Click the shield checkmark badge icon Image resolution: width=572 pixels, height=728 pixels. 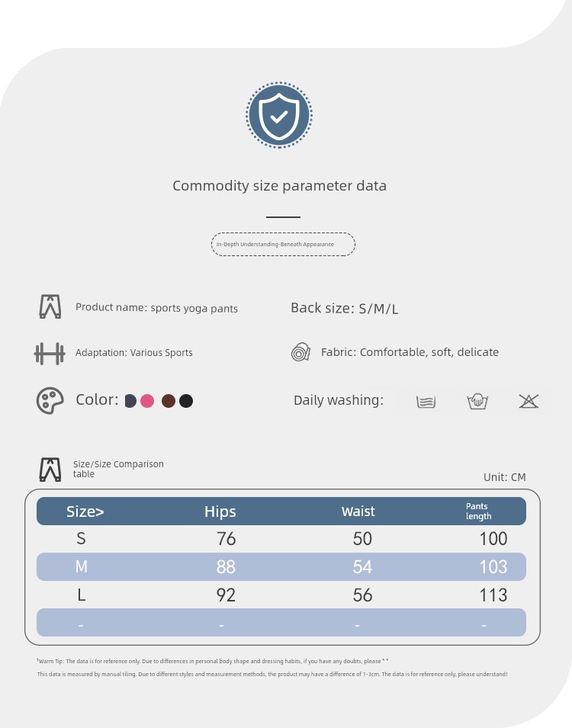click(x=279, y=115)
